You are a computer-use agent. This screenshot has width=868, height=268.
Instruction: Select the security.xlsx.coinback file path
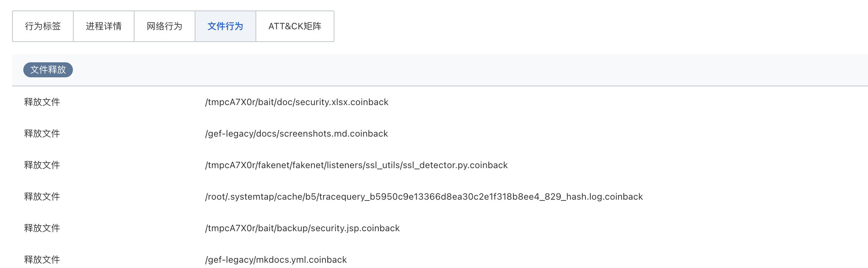coord(296,102)
